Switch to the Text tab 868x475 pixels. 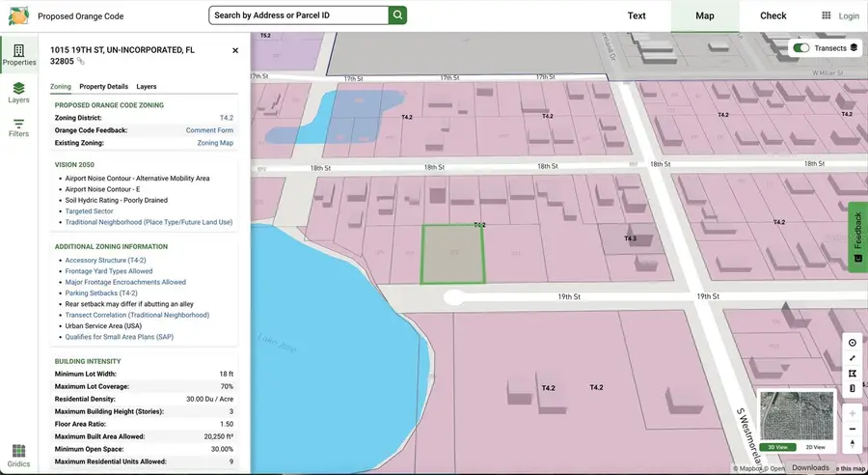click(637, 15)
